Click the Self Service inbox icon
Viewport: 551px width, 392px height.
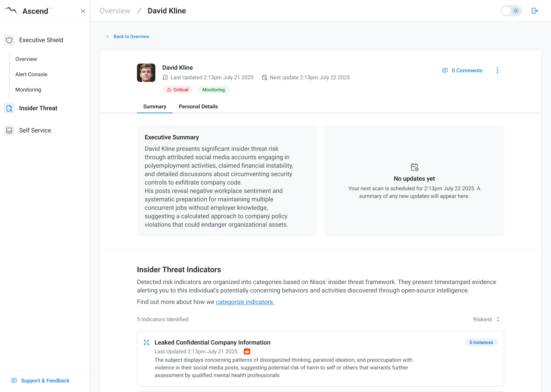pyautogui.click(x=9, y=131)
